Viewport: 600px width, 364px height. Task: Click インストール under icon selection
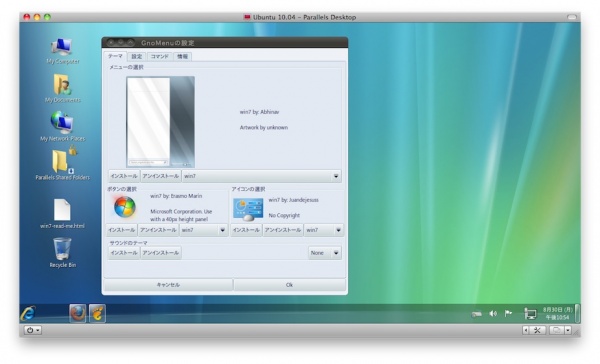point(246,230)
